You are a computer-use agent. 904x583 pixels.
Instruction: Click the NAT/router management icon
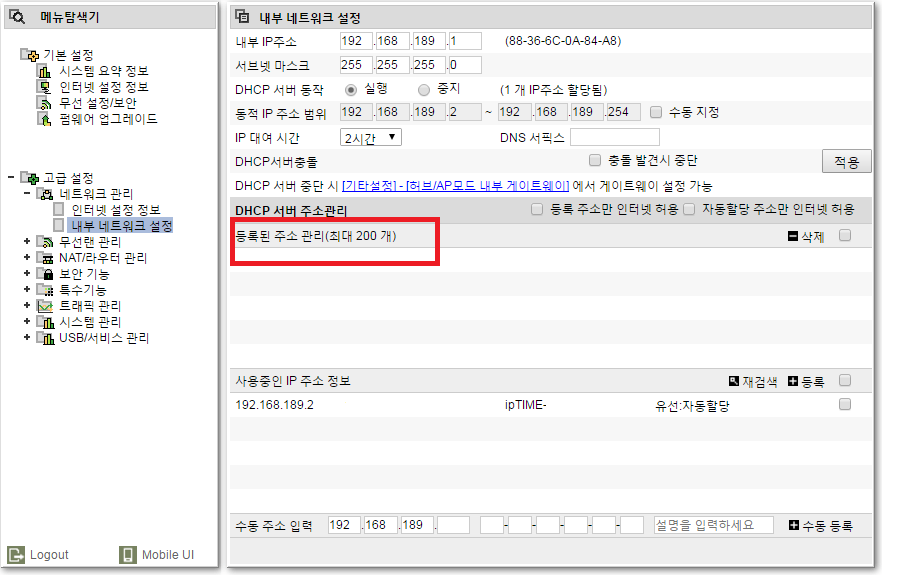click(45, 258)
